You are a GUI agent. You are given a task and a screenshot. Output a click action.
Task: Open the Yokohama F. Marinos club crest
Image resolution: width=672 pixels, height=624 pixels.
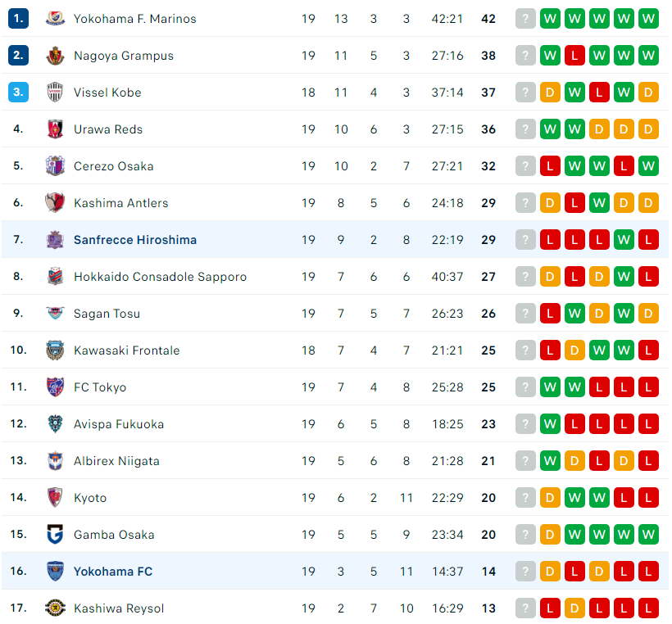point(55,18)
